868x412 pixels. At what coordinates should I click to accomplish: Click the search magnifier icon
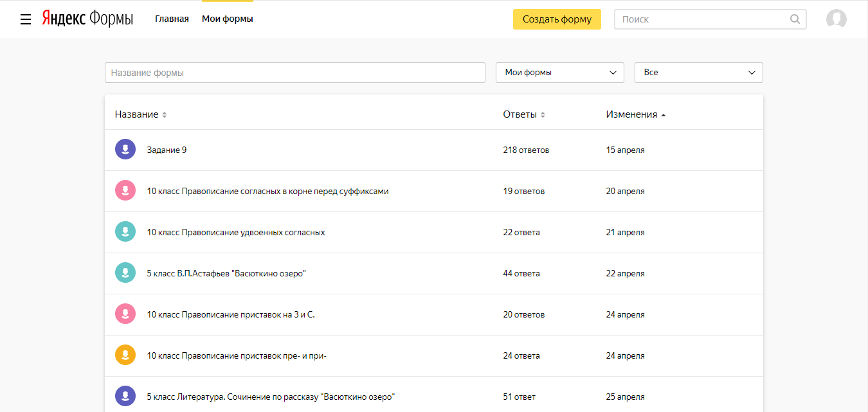pos(795,19)
